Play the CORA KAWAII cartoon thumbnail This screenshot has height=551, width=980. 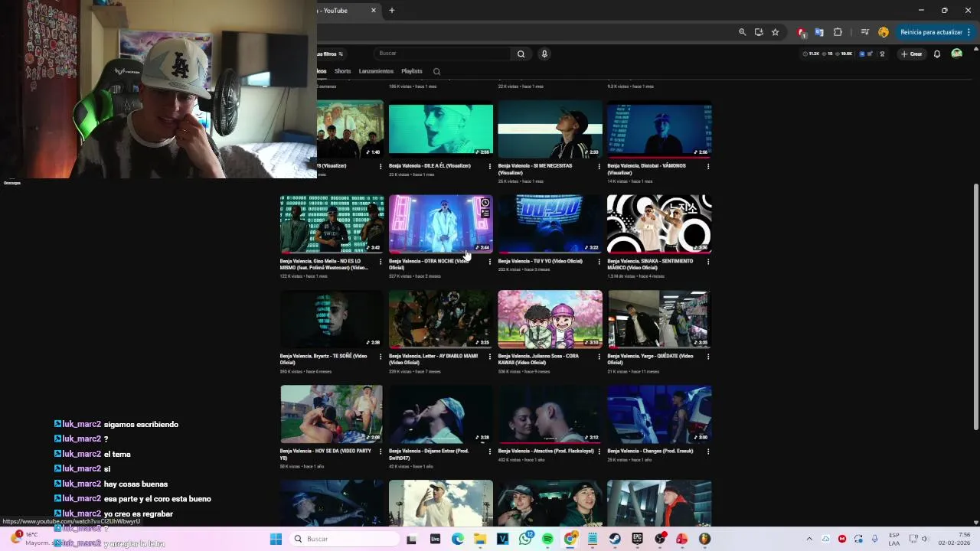pos(550,319)
